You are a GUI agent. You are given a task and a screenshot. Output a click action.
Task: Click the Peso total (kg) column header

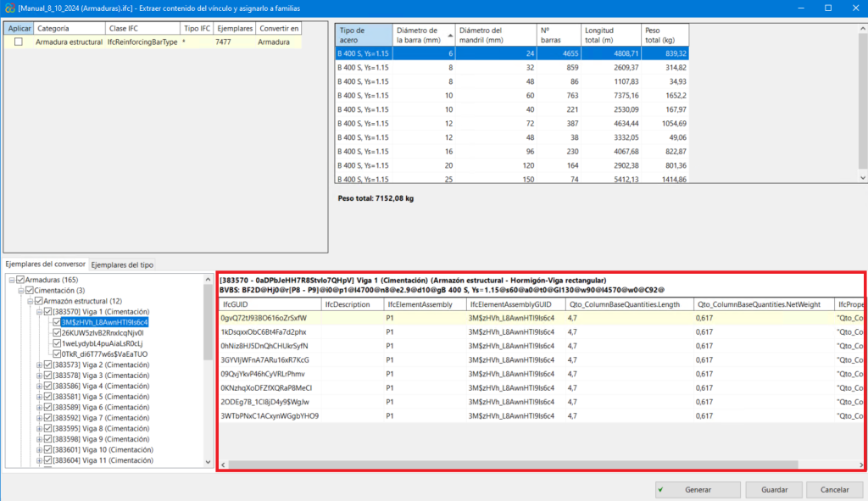(x=665, y=35)
